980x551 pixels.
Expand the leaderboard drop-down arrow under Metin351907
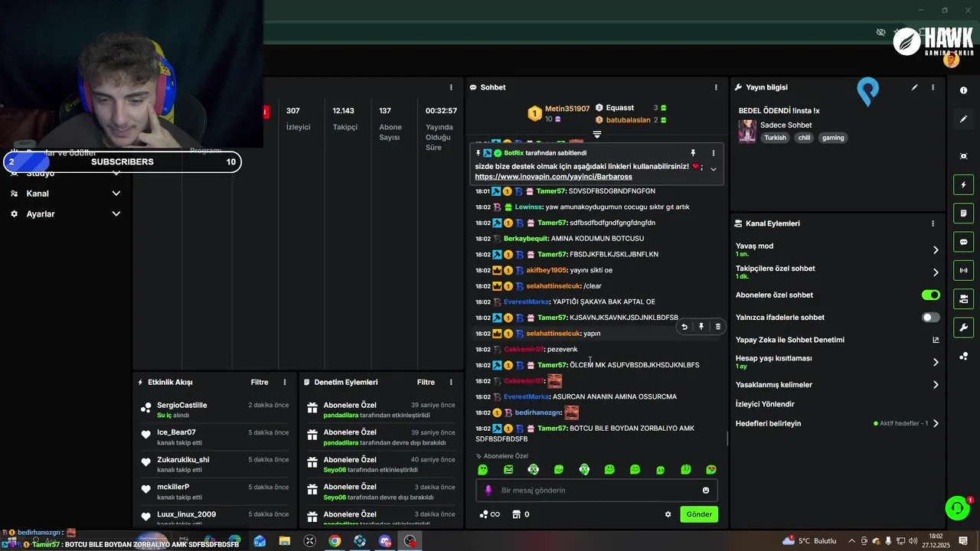597,135
